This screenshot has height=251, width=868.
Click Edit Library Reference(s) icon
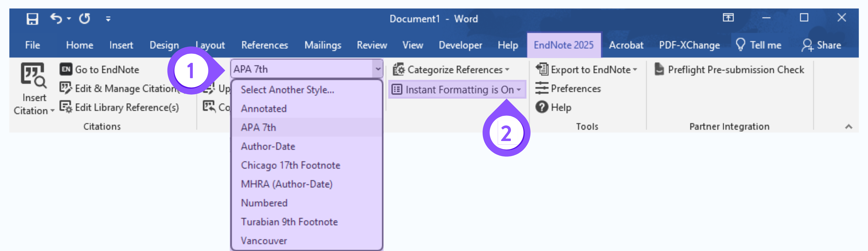point(66,107)
